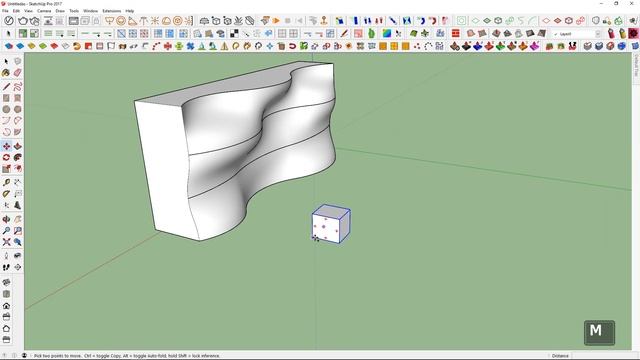This screenshot has width=640, height=360.
Task: Activate the Tape Measure tool
Action: coord(6,182)
